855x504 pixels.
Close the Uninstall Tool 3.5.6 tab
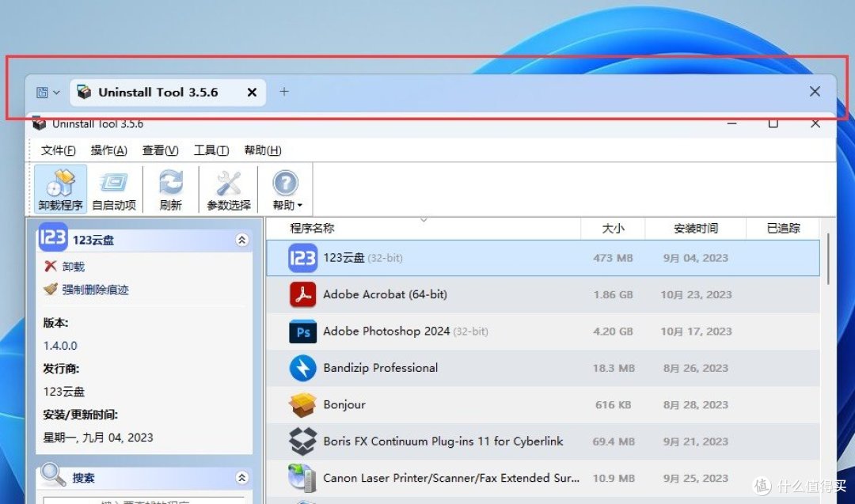pos(252,92)
